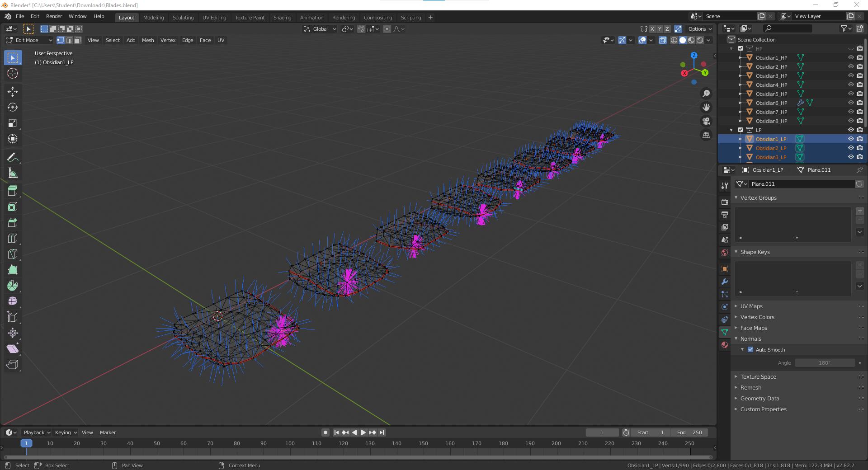This screenshot has height=470, width=868.
Task: Select the Bevel tool
Action: pyautogui.click(x=13, y=222)
